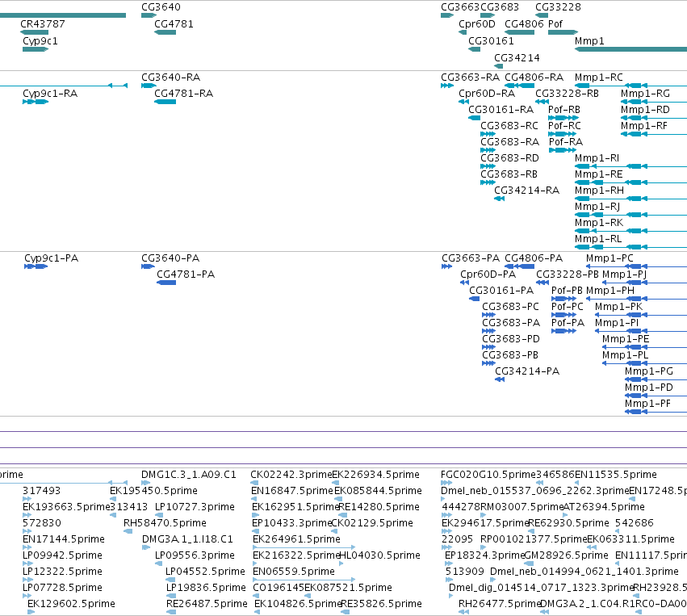Select the CG4781-RA transcript

(x=165, y=102)
